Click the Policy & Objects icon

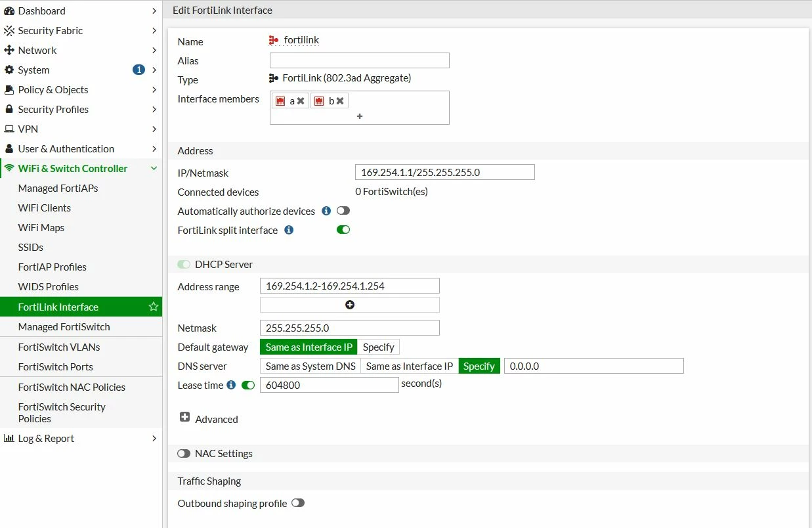point(9,90)
